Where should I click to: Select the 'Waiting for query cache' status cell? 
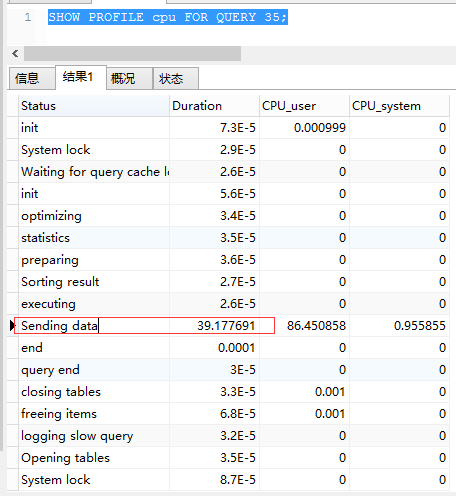click(x=94, y=172)
